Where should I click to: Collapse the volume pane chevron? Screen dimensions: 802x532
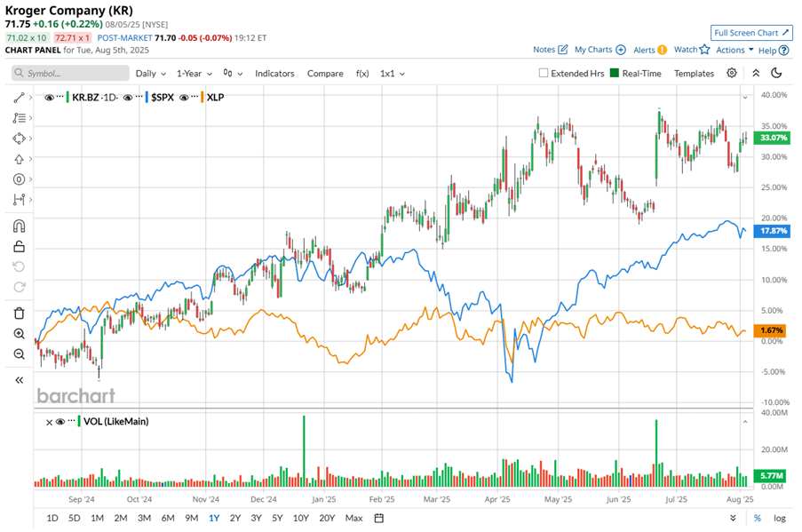pos(745,422)
